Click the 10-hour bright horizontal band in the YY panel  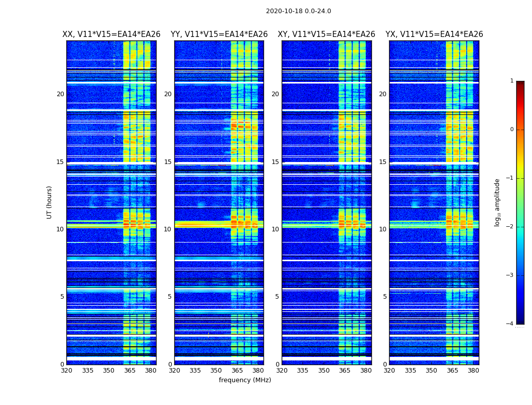[219, 224]
